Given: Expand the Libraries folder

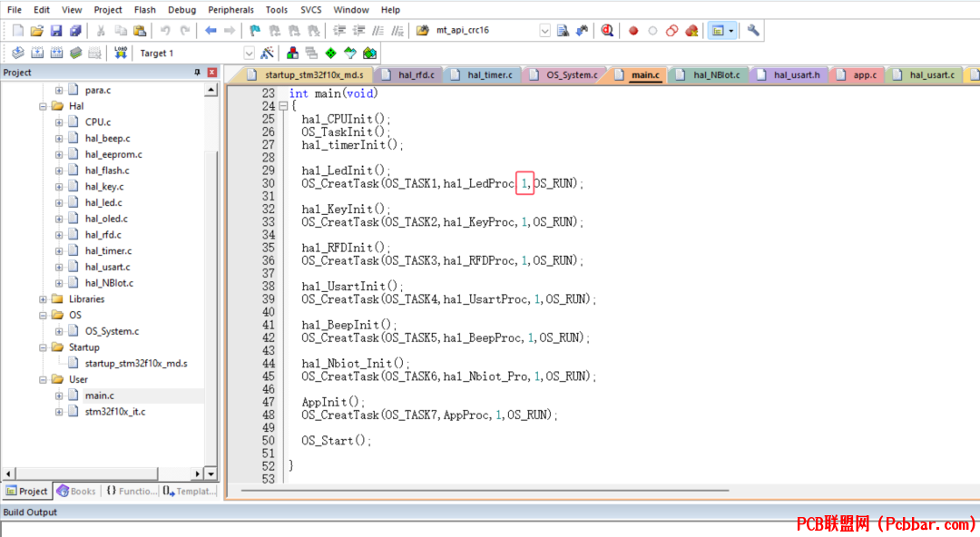Looking at the screenshot, I should [x=44, y=299].
